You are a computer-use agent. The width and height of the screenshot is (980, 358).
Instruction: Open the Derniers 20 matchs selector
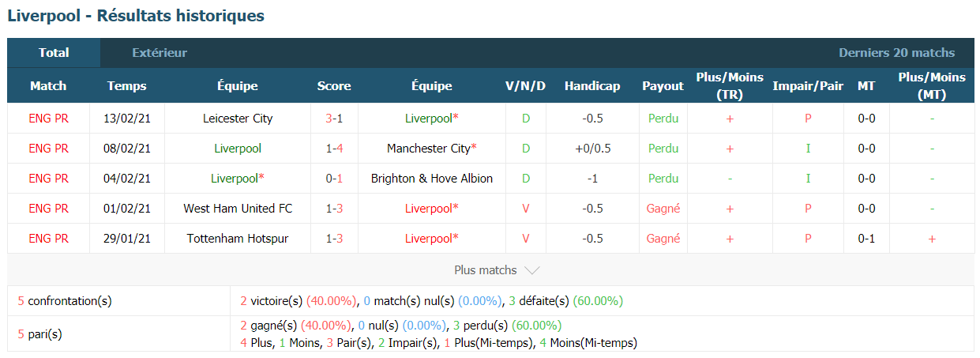tap(896, 53)
